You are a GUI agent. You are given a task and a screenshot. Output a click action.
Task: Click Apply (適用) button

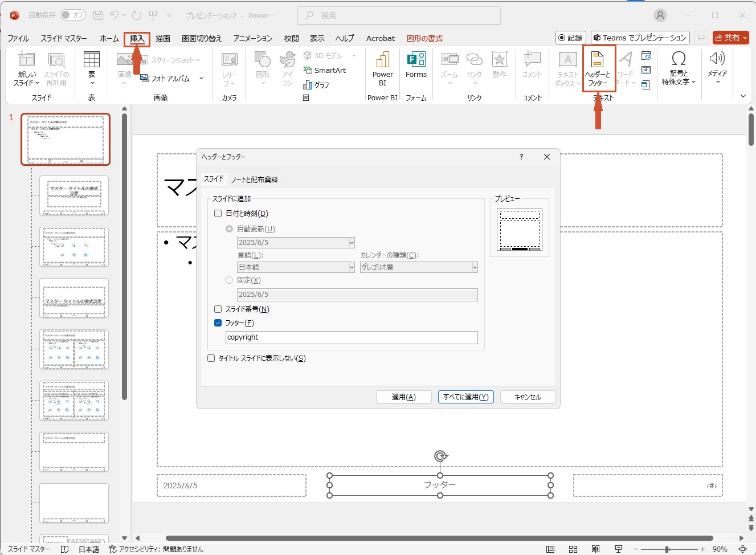pyautogui.click(x=404, y=397)
